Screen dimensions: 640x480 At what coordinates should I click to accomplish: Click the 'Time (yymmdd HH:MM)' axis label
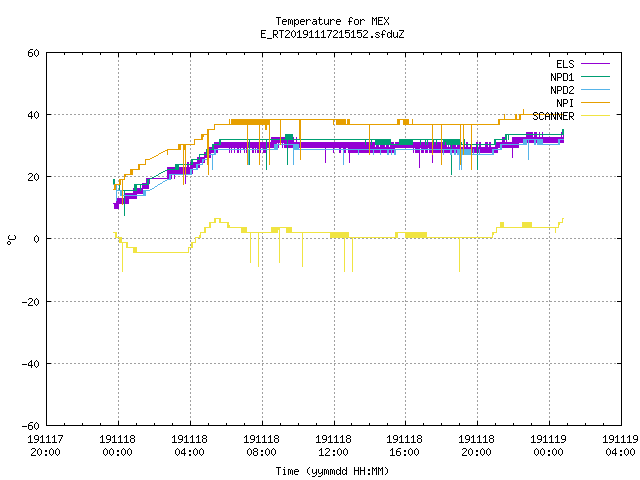(332, 471)
